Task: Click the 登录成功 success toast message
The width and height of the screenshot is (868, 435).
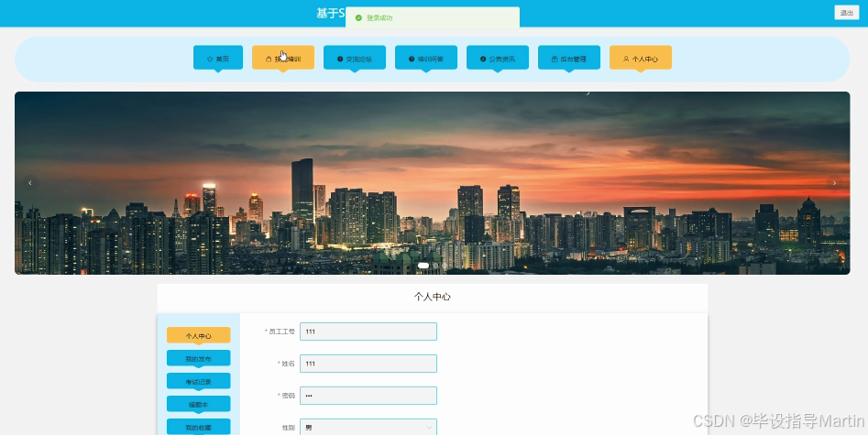Action: click(x=433, y=17)
